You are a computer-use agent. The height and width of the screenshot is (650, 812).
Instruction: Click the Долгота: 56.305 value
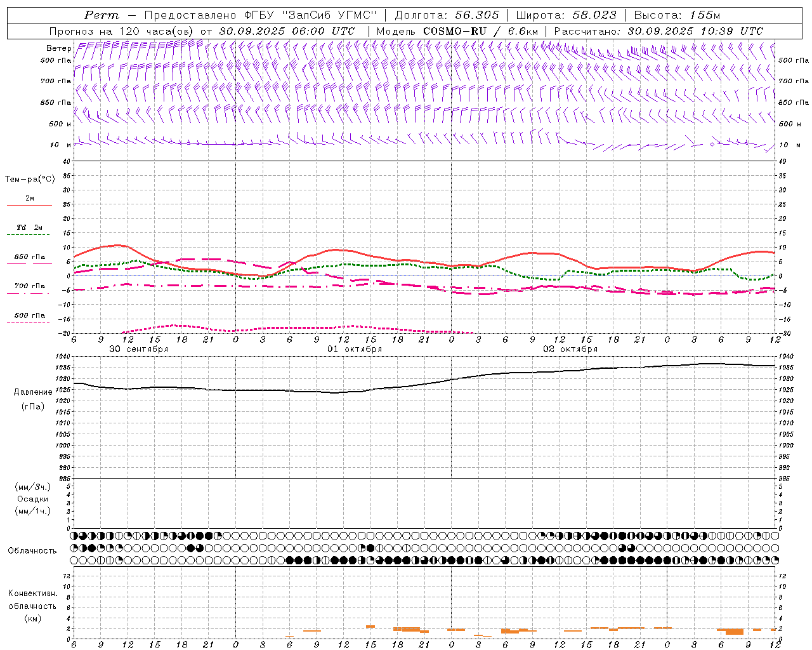coord(447,15)
